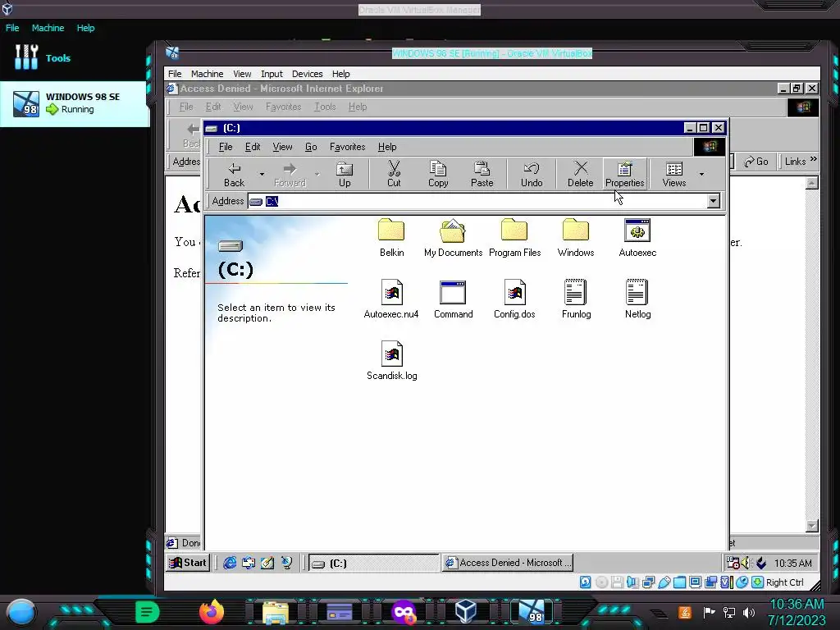The height and width of the screenshot is (630, 840).
Task: Select the Windows folder
Action: [x=576, y=238]
